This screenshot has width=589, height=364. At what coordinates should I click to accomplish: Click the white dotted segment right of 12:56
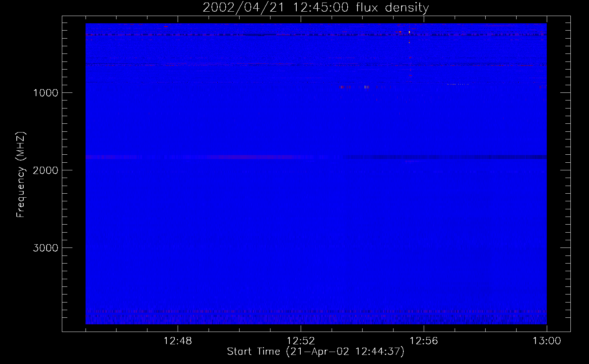pos(457,84)
